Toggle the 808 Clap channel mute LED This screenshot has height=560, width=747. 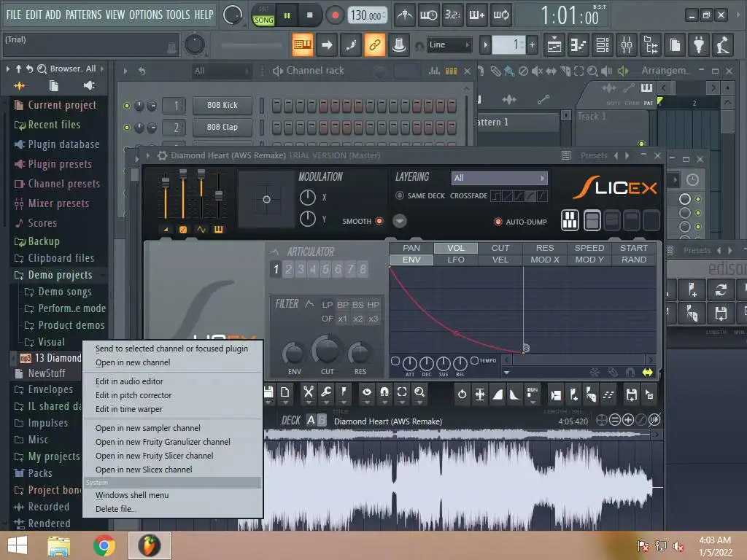(x=127, y=128)
